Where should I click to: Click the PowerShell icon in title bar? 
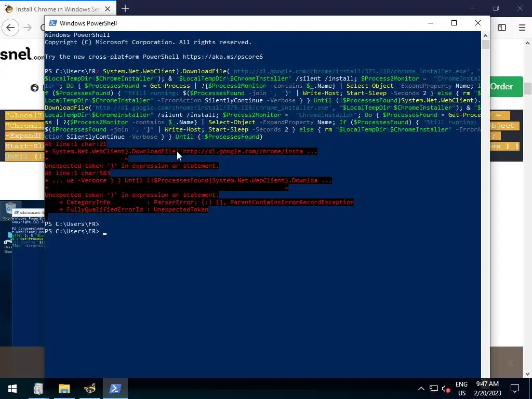[53, 23]
